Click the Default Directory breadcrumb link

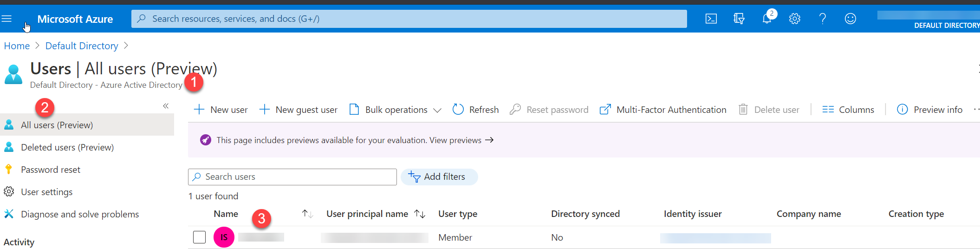[82, 46]
